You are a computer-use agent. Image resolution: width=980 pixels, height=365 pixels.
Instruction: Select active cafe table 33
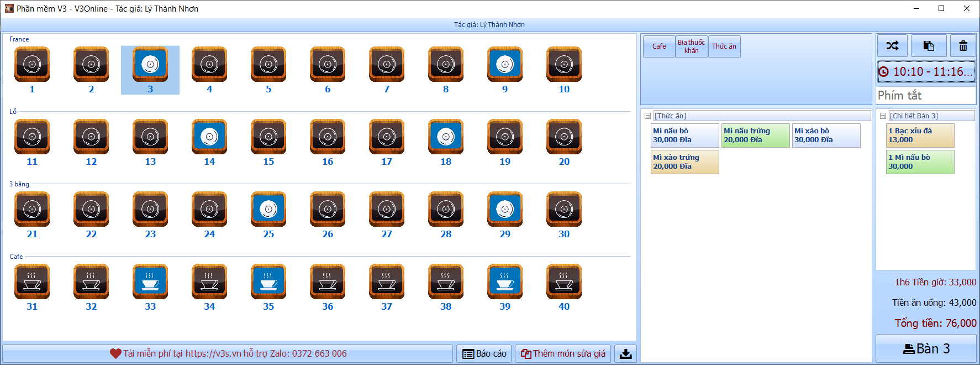point(150,288)
